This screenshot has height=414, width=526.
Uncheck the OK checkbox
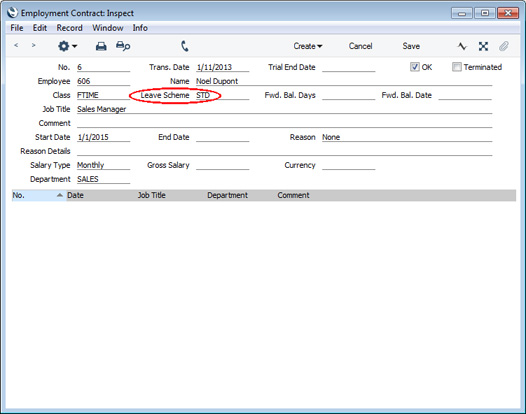point(415,67)
